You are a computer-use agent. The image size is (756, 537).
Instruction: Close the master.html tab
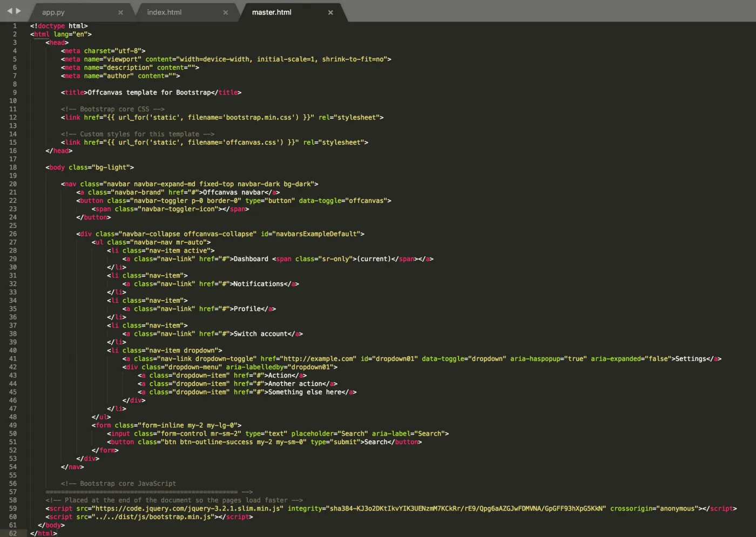click(330, 12)
